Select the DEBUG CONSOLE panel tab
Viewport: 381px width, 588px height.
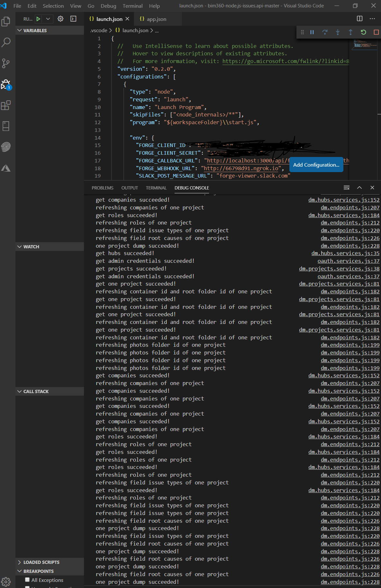point(192,188)
